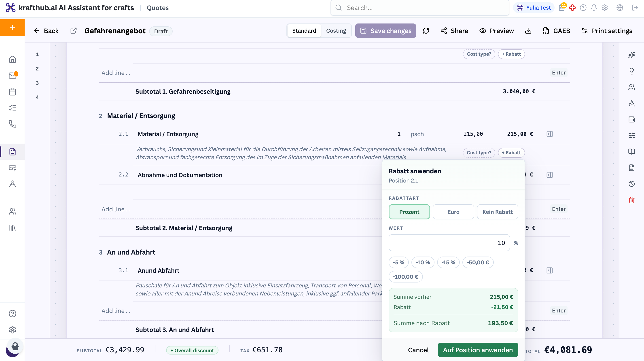Expand side panel for position 3.1

[549, 270]
